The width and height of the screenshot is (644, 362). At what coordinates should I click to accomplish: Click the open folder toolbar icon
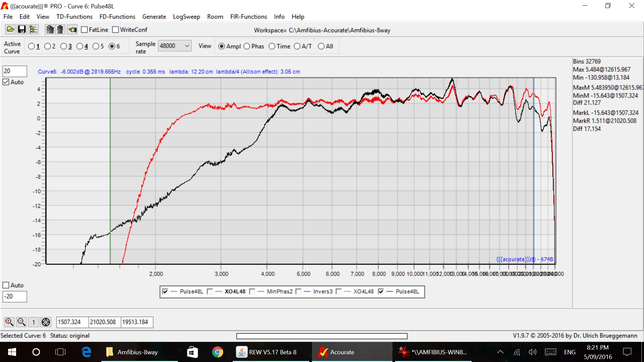[10, 29]
